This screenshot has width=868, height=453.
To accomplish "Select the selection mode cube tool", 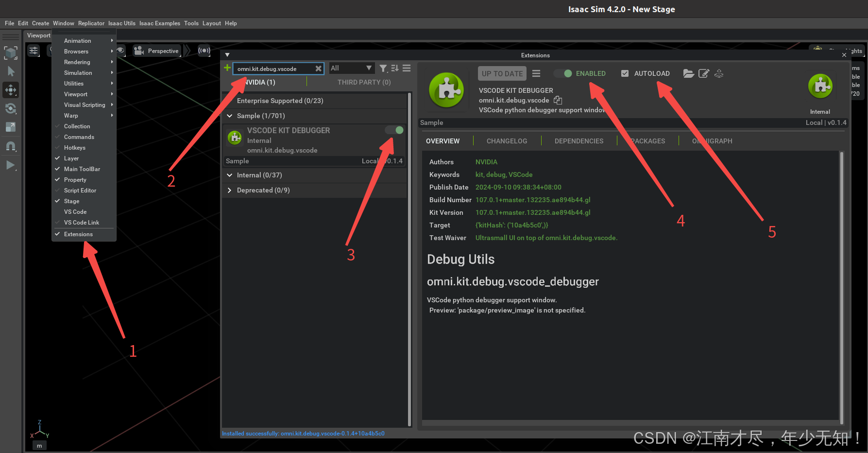I will point(11,53).
